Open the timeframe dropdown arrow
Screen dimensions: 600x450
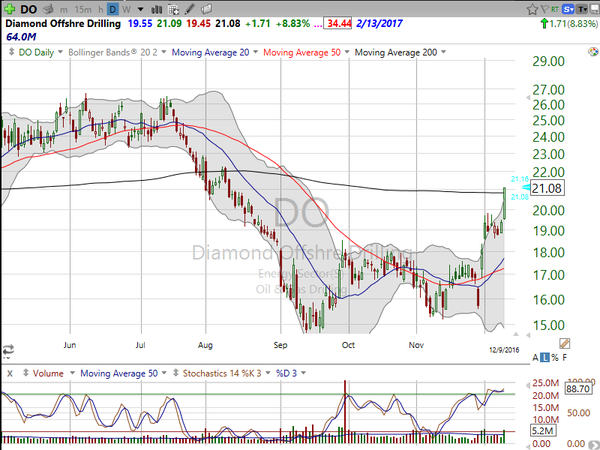tap(140, 9)
